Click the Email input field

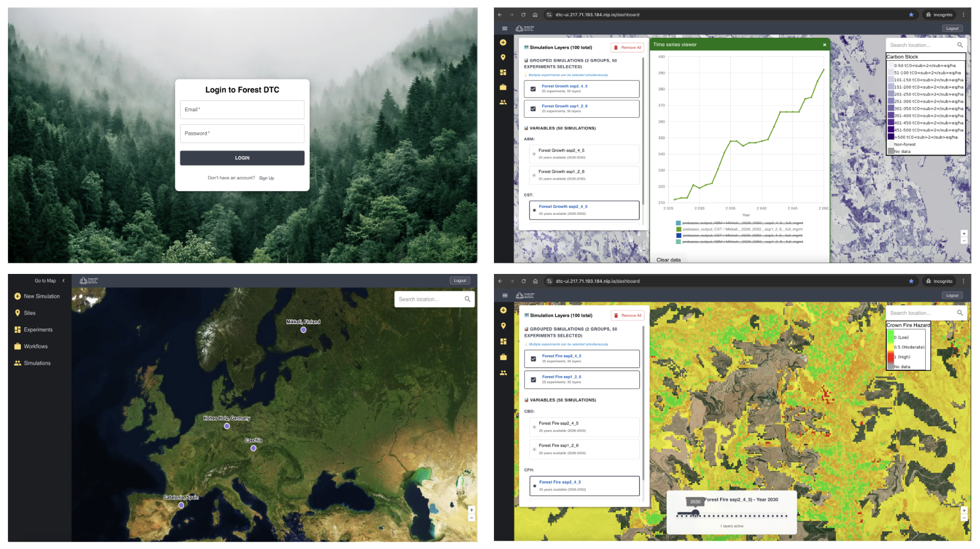tap(242, 110)
